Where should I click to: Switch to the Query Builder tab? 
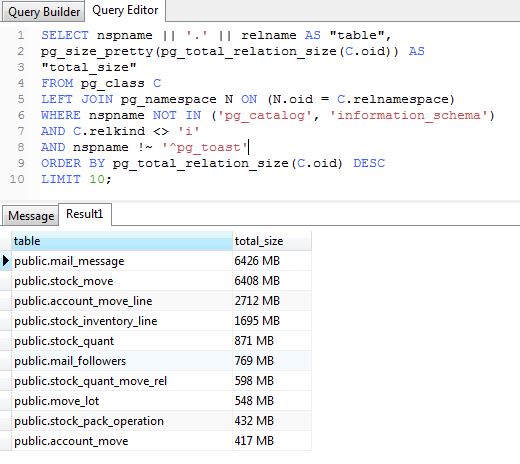[44, 12]
